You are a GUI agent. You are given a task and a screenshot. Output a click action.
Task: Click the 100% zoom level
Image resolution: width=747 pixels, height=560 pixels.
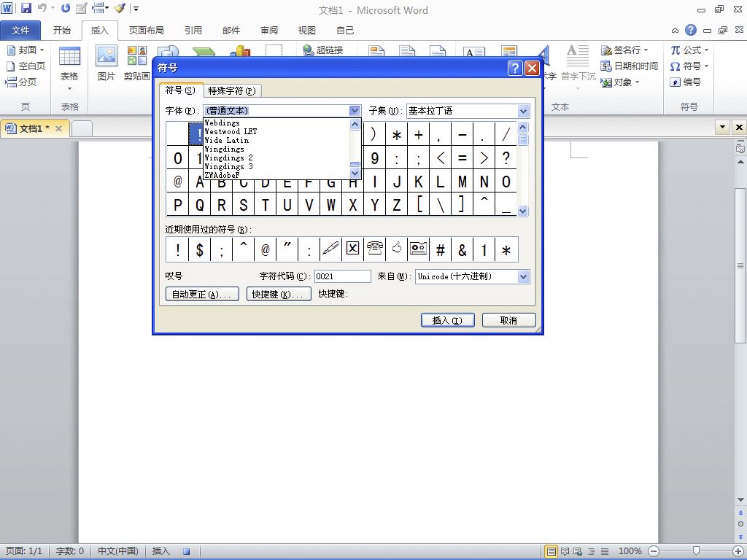click(x=630, y=551)
